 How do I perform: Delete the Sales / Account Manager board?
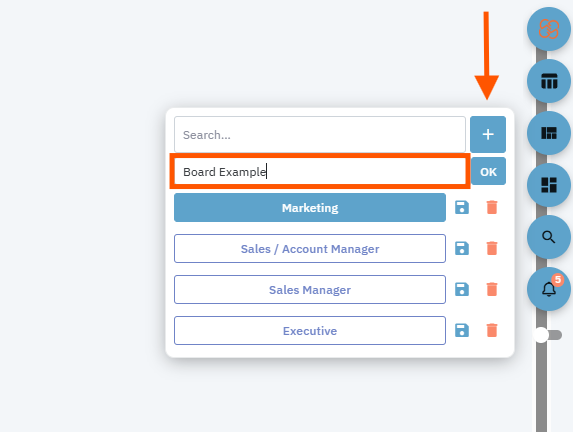(492, 248)
